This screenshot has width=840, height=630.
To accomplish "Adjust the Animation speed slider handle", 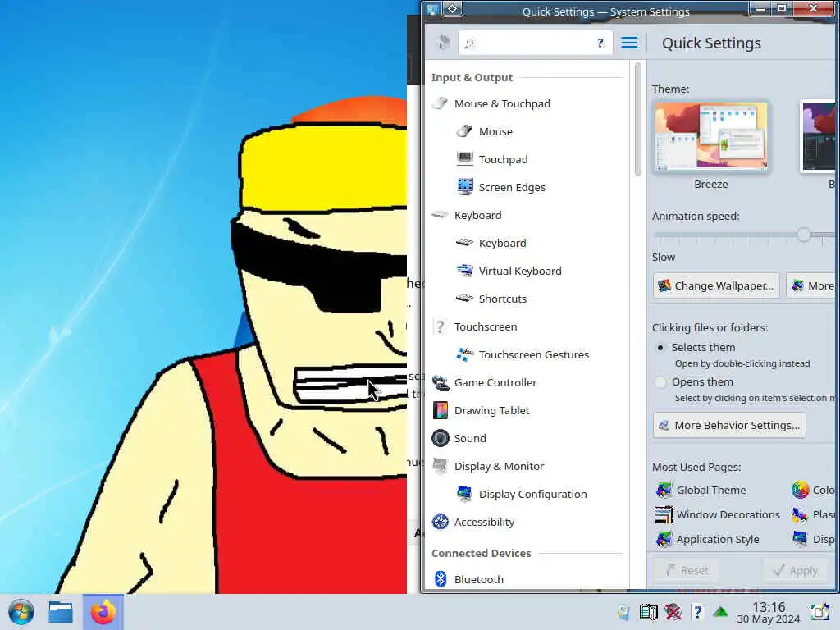I will (x=803, y=235).
